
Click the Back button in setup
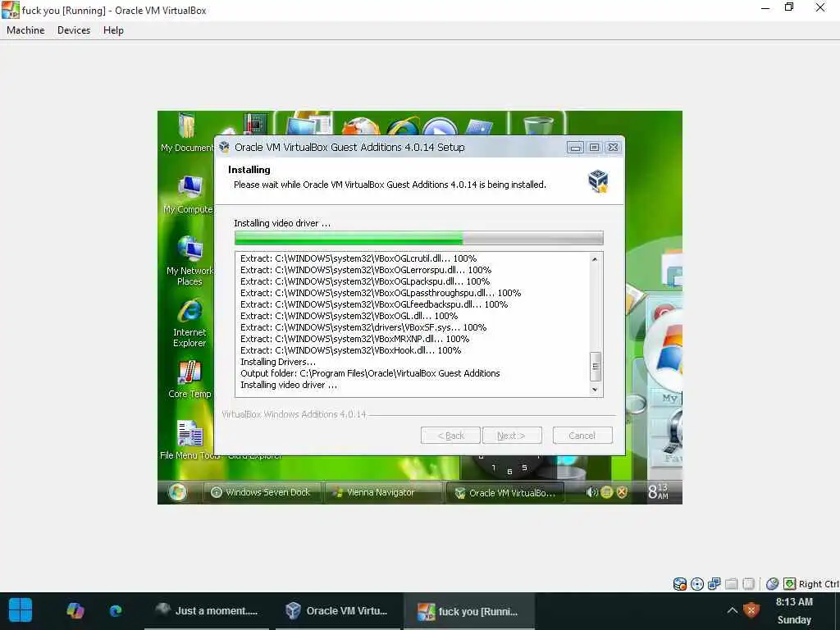[x=450, y=436]
